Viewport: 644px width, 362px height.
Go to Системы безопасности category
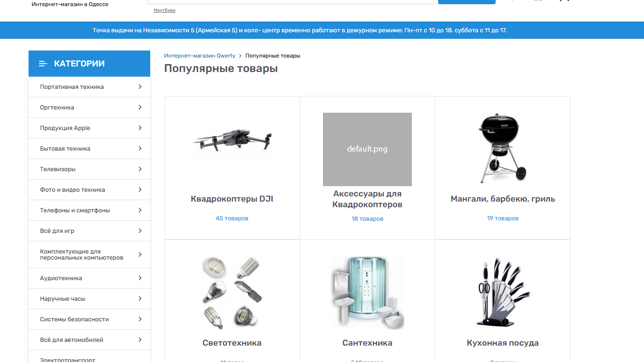(74, 319)
